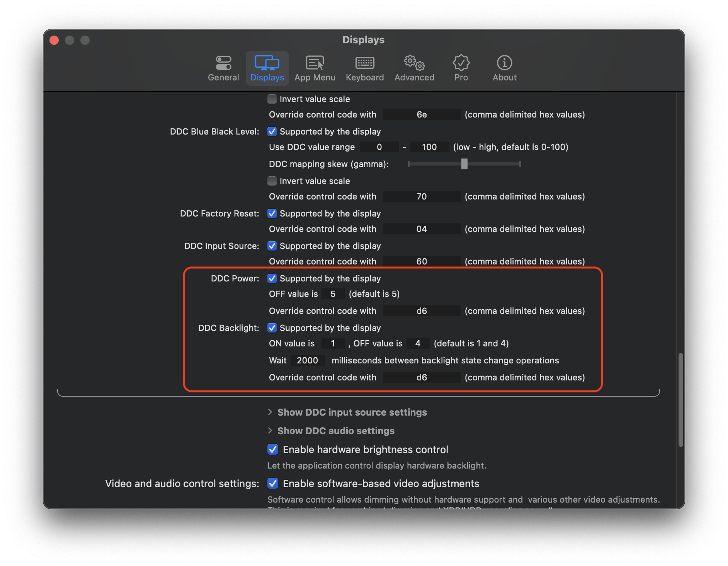Select the Displays tab
Viewport: 728px width, 566px height.
click(267, 68)
